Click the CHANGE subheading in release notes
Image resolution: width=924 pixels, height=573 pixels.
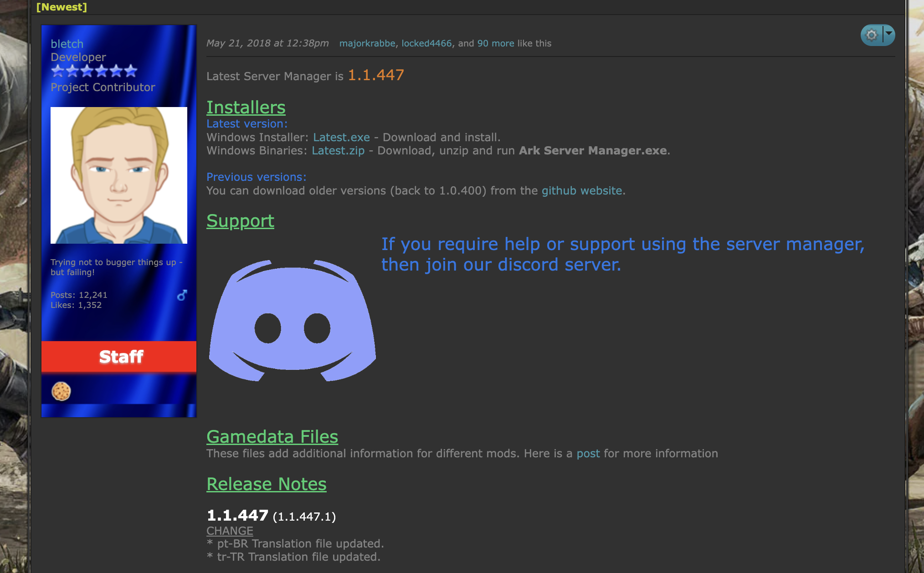pyautogui.click(x=230, y=531)
